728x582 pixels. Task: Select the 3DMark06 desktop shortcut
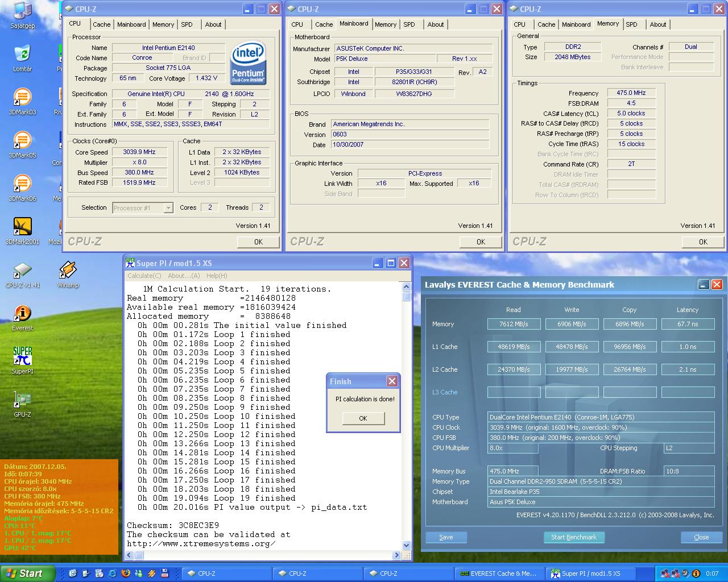22,188
